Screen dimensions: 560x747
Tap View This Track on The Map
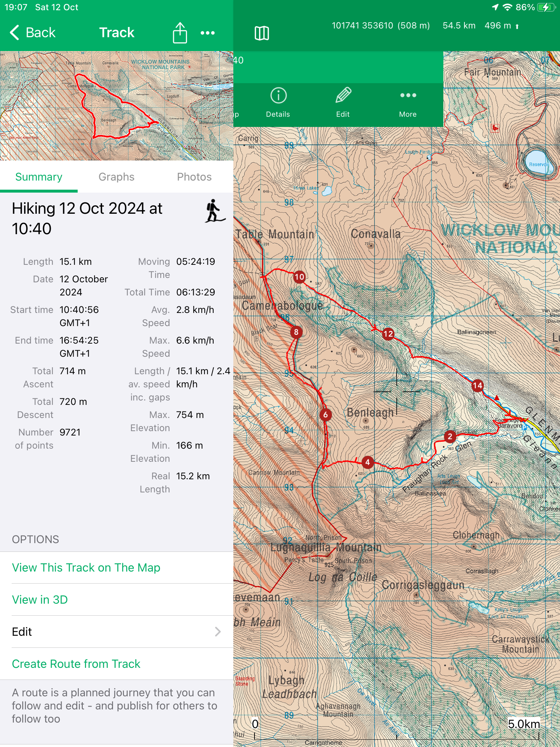86,568
